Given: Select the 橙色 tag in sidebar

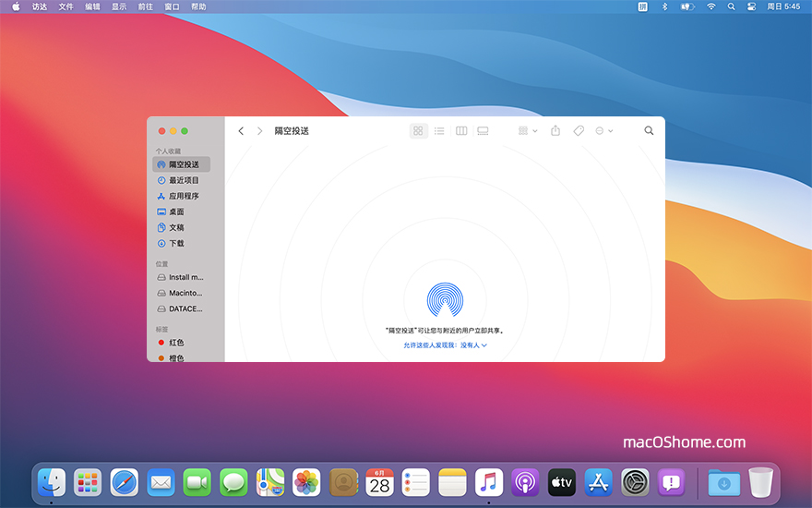Looking at the screenshot, I should [181, 357].
